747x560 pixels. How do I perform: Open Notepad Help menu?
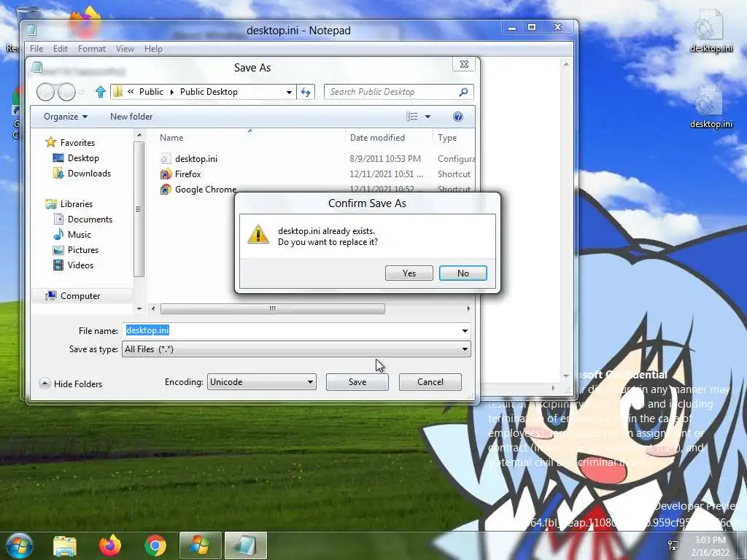tap(153, 49)
